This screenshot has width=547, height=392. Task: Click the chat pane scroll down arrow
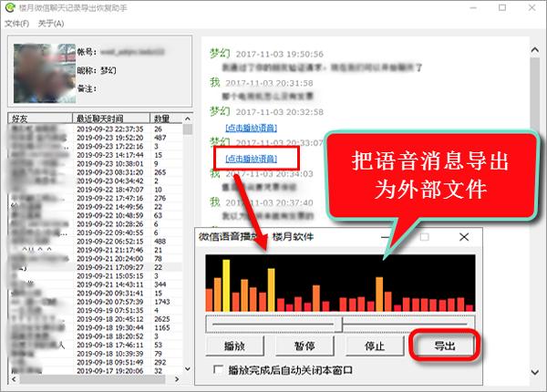pyautogui.click(x=535, y=372)
